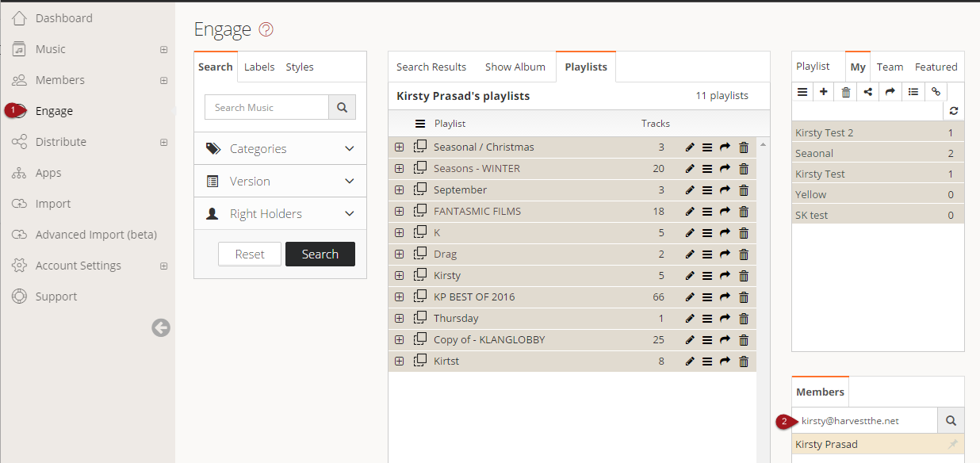Expand the Music sidebar submenu

(164, 49)
